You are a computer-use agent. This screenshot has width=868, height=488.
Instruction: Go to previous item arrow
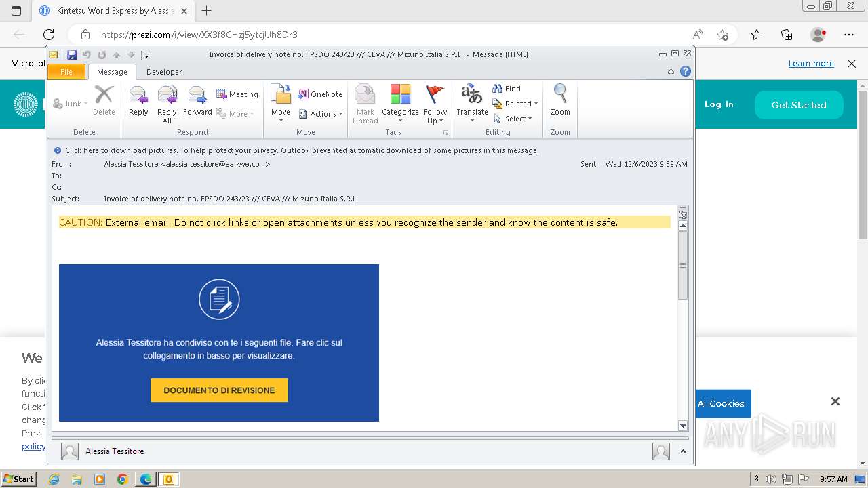(x=117, y=55)
